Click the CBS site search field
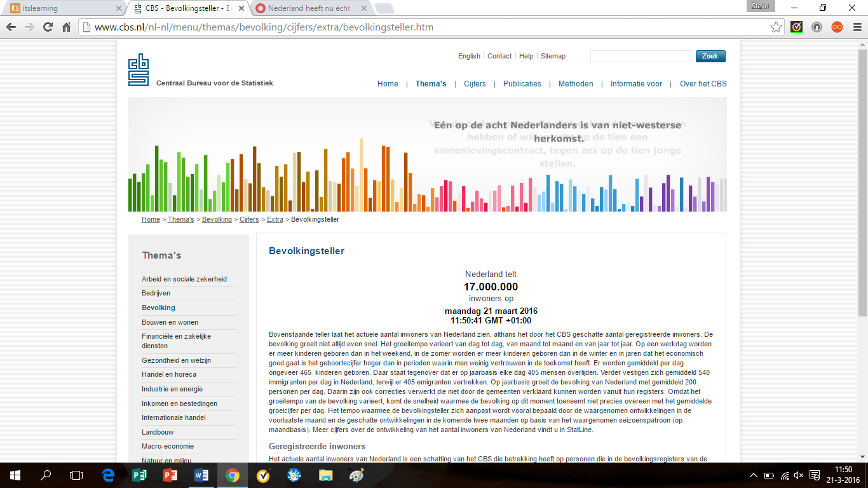 [641, 57]
